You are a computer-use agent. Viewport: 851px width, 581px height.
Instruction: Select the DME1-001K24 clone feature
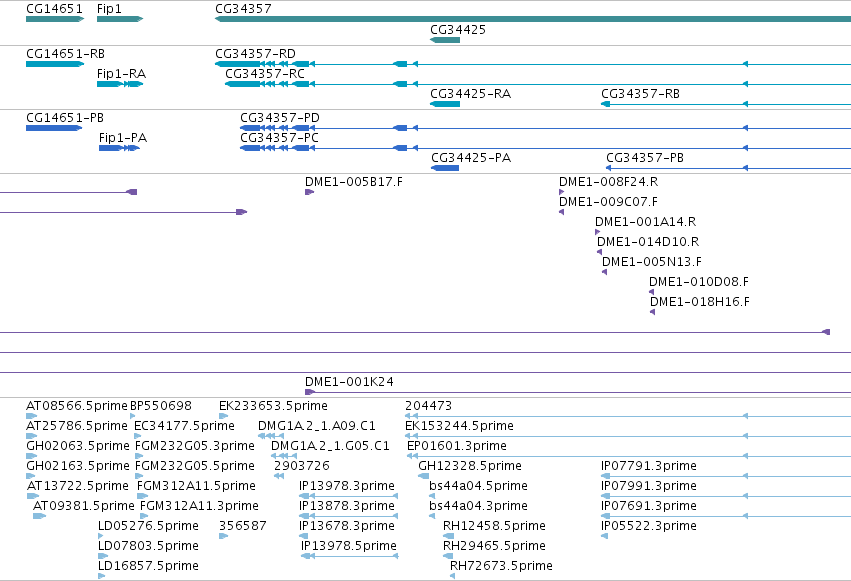tap(578, 392)
